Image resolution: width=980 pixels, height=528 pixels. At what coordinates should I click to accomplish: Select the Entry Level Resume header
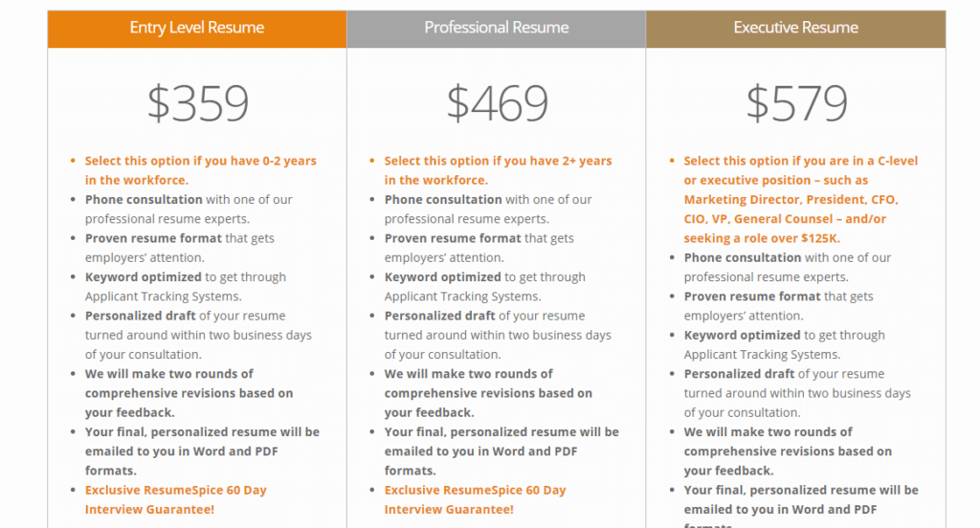click(x=197, y=29)
